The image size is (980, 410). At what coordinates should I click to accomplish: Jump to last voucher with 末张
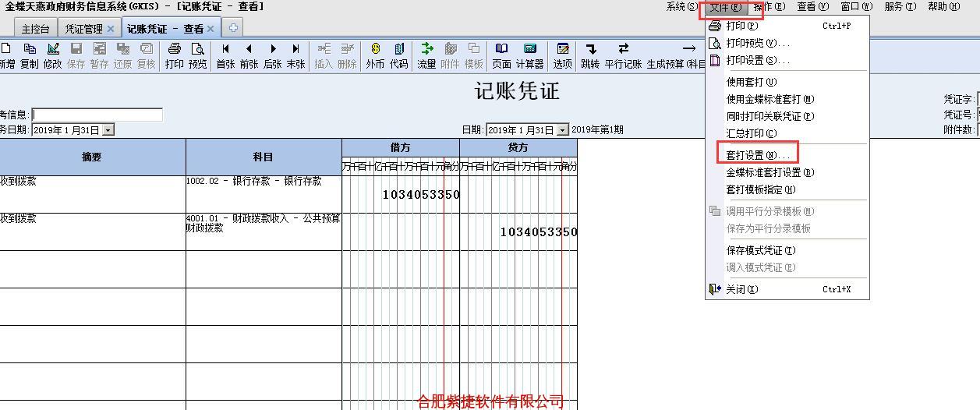[295, 55]
